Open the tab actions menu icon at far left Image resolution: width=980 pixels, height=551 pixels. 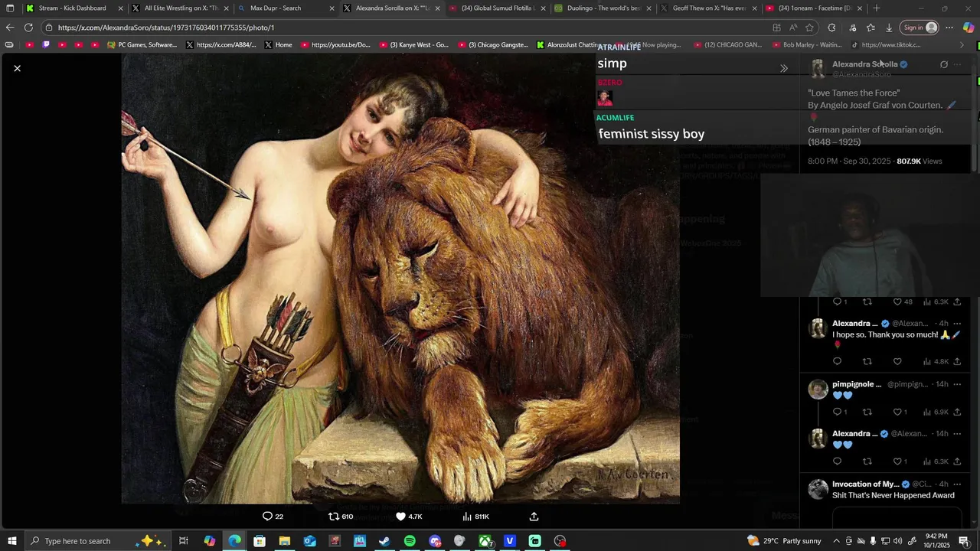(x=10, y=8)
